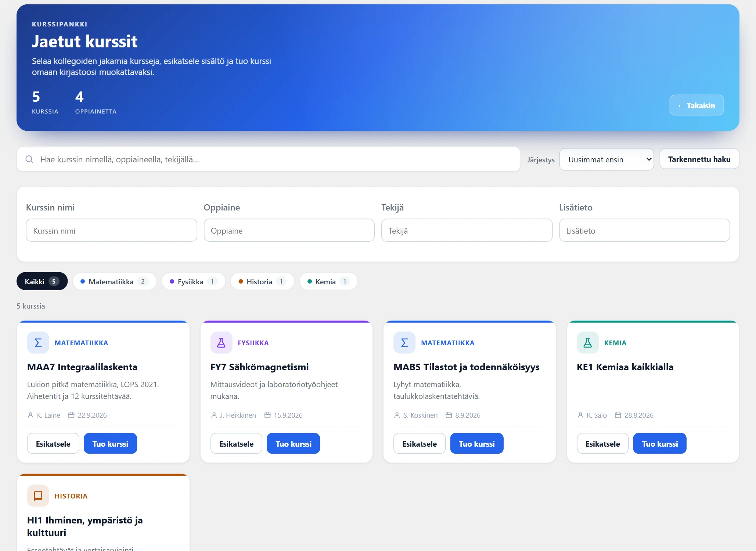756x551 pixels.
Task: Import MAA7 Integraalilaskenta with Tuo kurssi
Action: point(110,443)
